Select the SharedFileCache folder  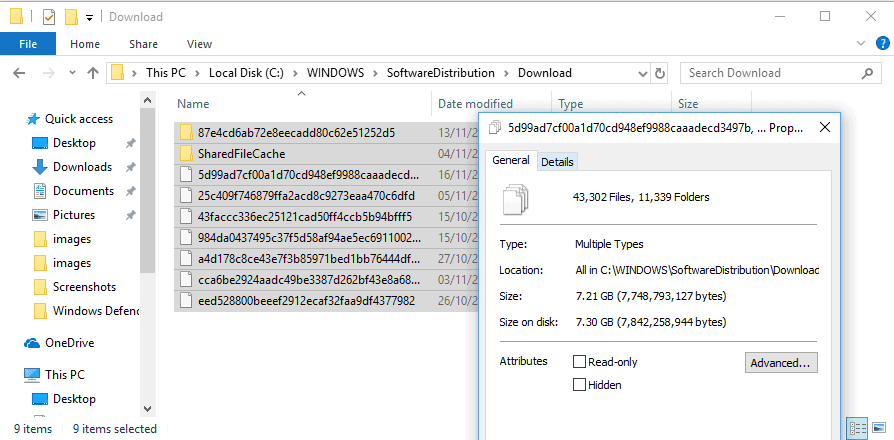[242, 154]
